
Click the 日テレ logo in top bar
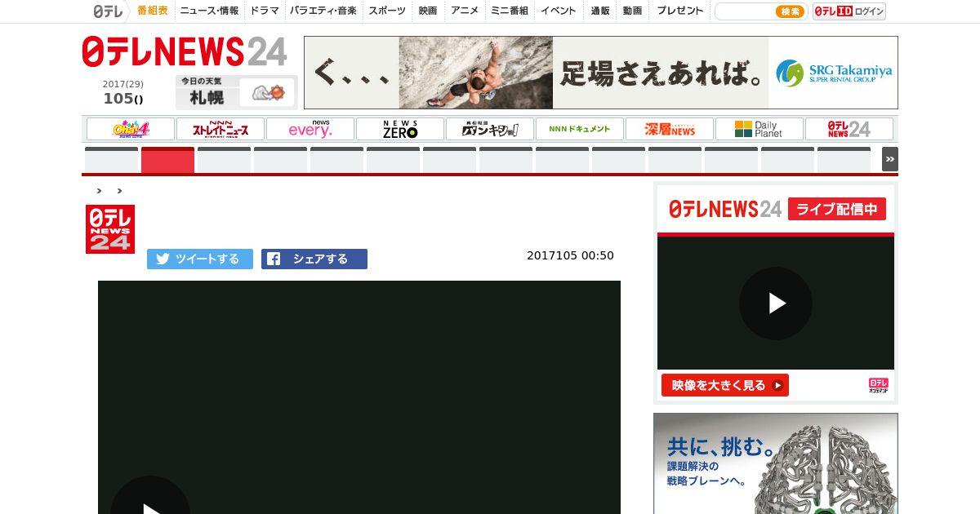(108, 11)
